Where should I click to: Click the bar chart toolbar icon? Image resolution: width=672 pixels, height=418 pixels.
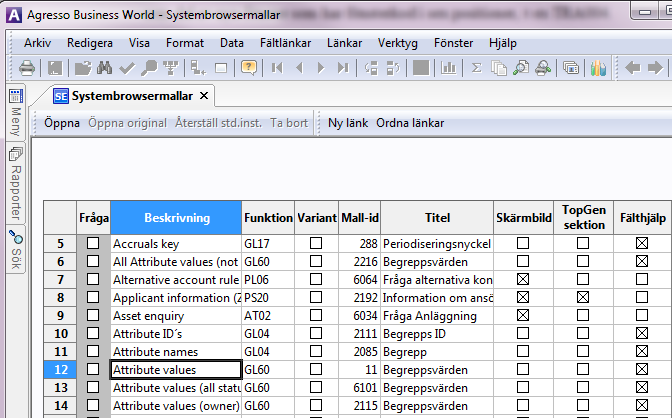448,68
